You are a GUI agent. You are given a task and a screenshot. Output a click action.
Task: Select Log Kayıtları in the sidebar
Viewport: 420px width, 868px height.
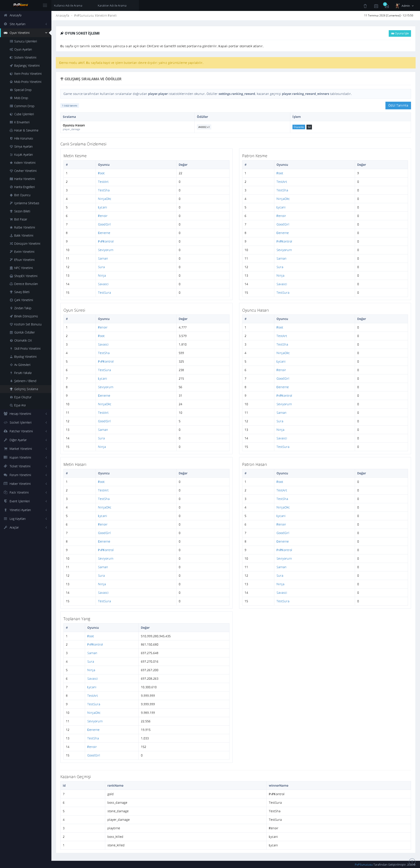(x=26, y=519)
